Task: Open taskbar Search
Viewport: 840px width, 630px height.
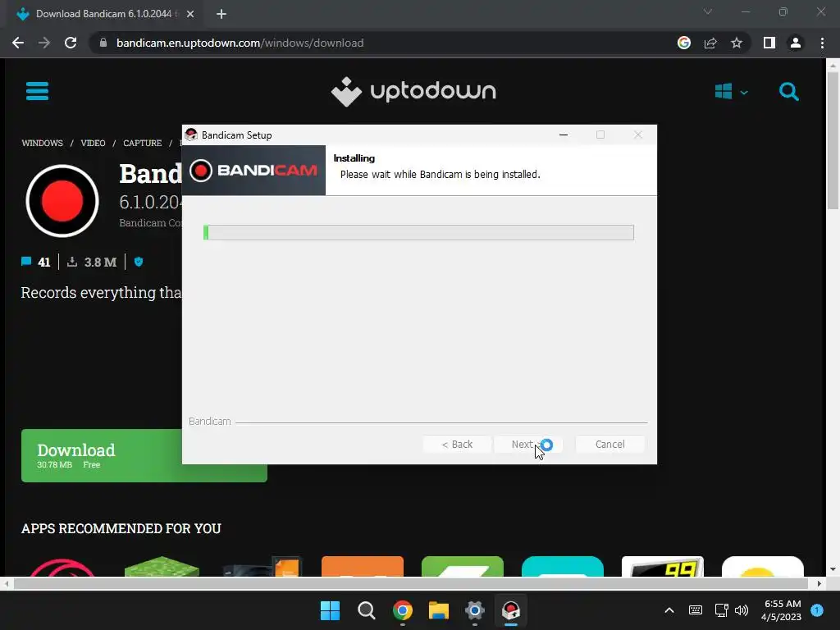Action: [x=367, y=610]
